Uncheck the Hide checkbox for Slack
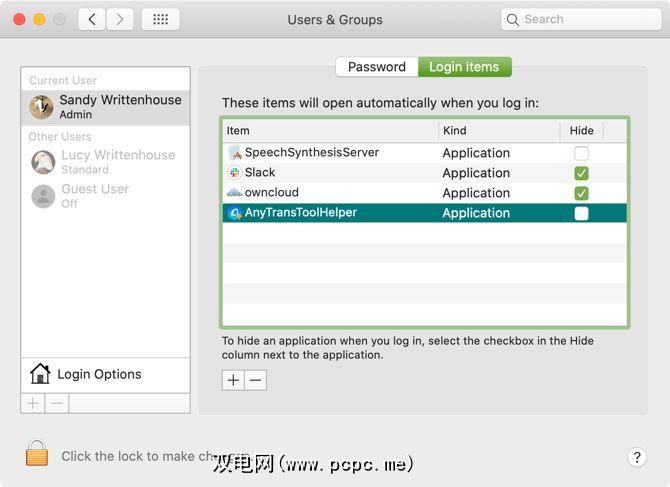This screenshot has width=670, height=487. click(581, 173)
